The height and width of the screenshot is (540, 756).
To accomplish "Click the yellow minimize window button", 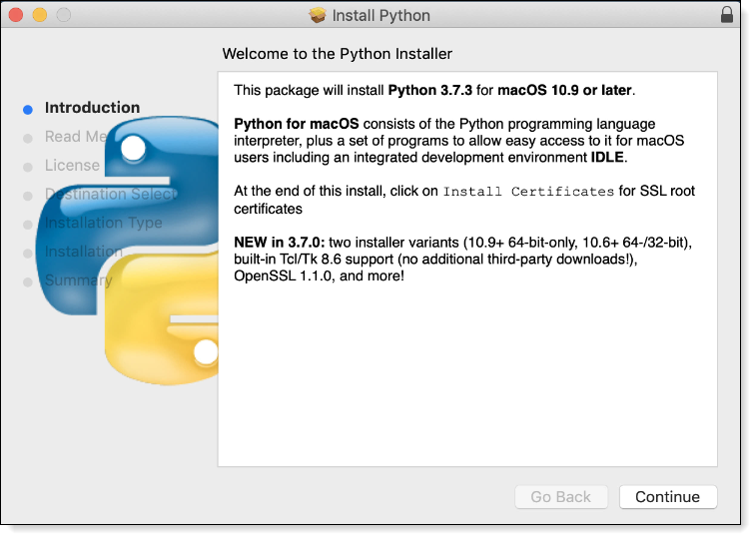I will (x=40, y=15).
